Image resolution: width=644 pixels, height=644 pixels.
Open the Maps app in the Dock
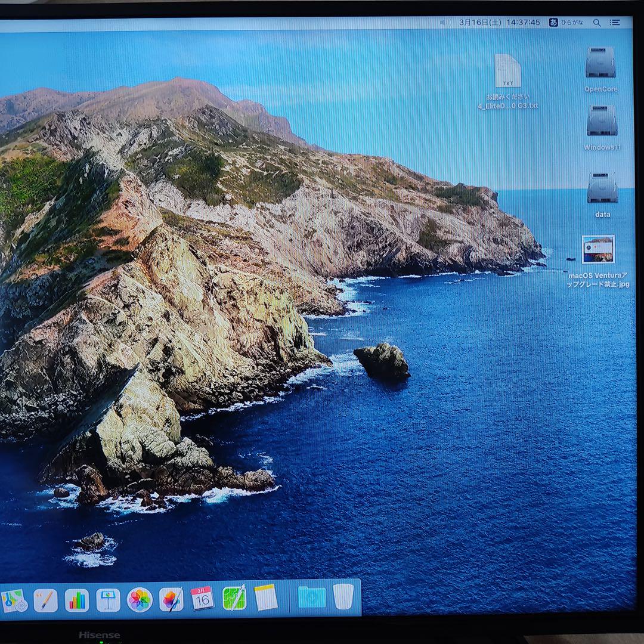click(x=14, y=601)
